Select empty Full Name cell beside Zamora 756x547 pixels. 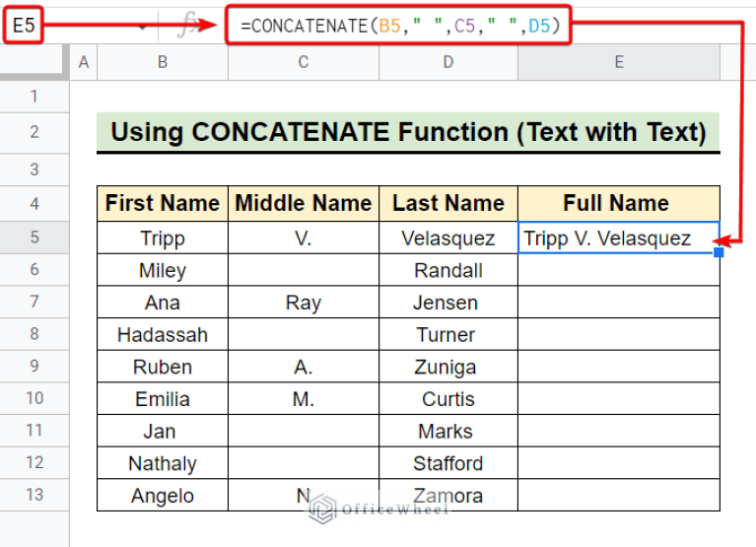[619, 495]
